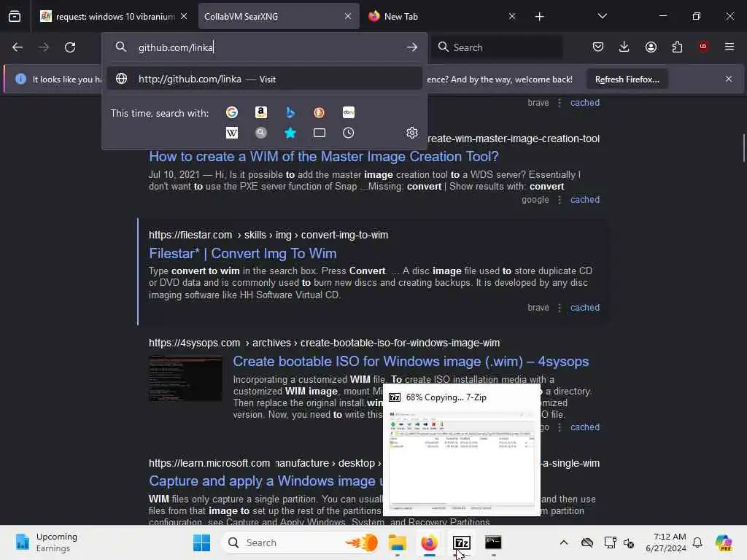The height and width of the screenshot is (560, 747).
Task: Search in open Tabs via tab icon
Action: [320, 133]
